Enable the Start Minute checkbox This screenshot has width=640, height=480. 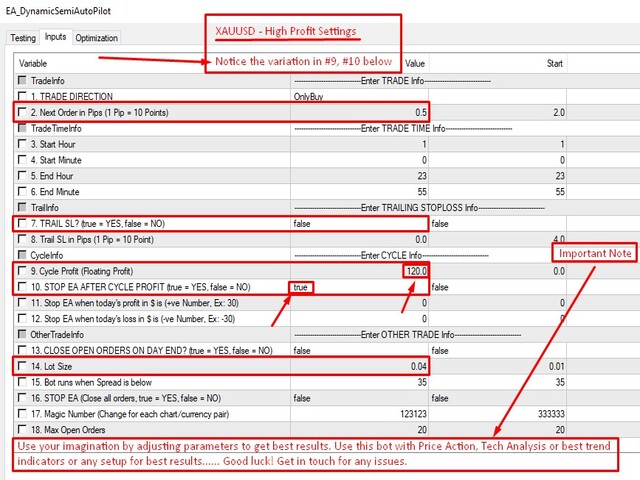(22, 160)
